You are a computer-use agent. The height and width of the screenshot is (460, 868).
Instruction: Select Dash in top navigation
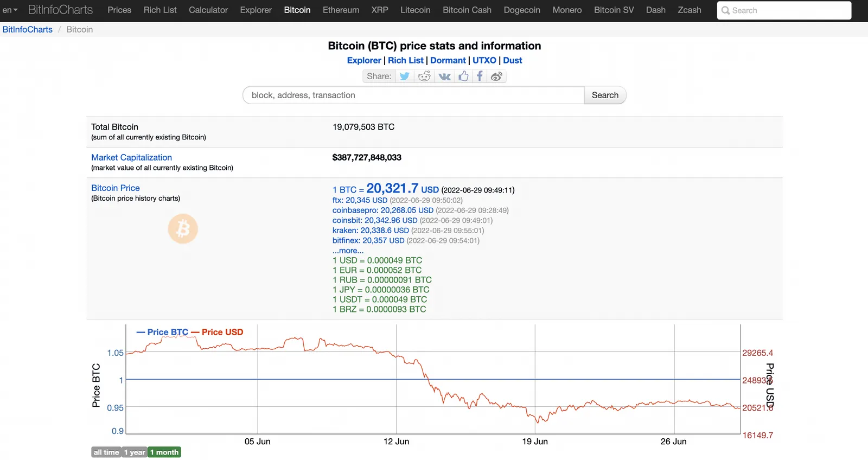tap(656, 10)
